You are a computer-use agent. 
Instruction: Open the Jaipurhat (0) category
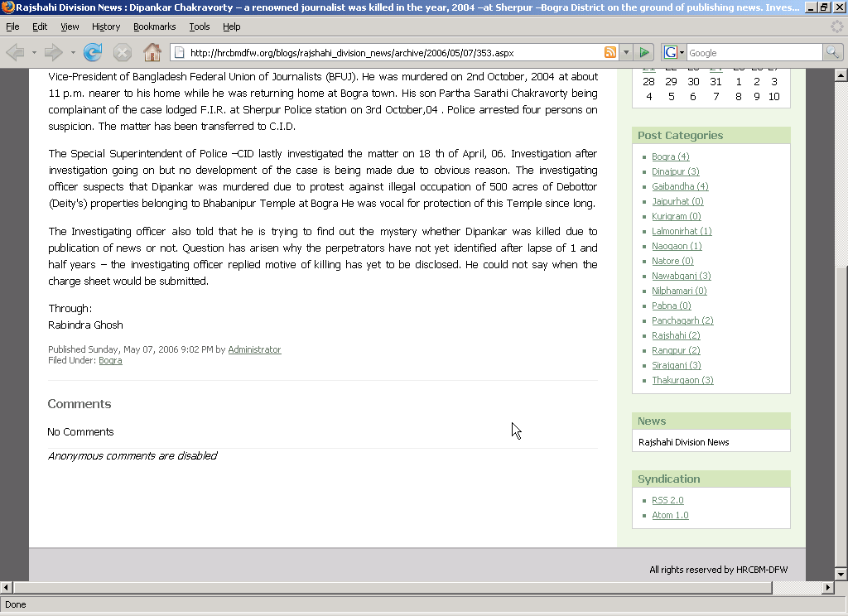tap(677, 201)
